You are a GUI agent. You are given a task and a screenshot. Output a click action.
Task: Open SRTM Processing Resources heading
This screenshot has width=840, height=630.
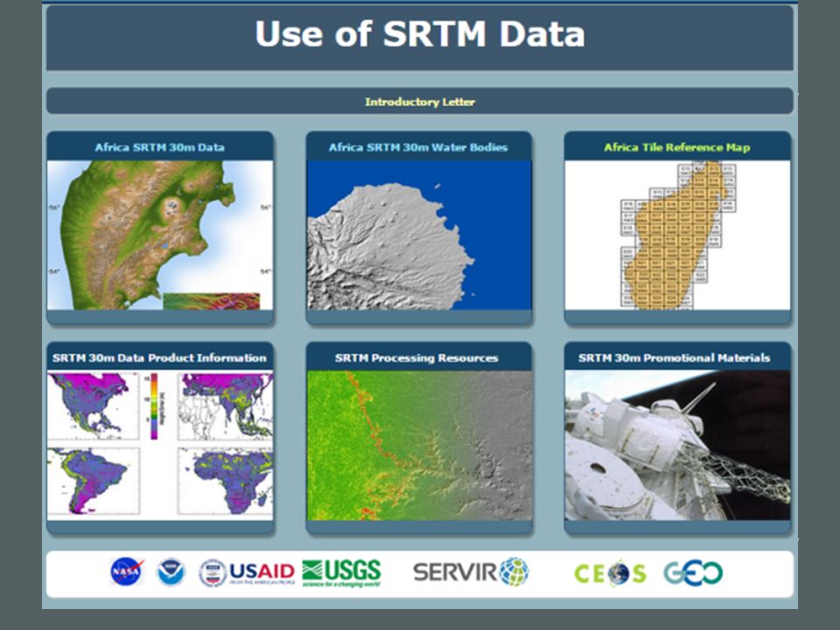coord(416,358)
